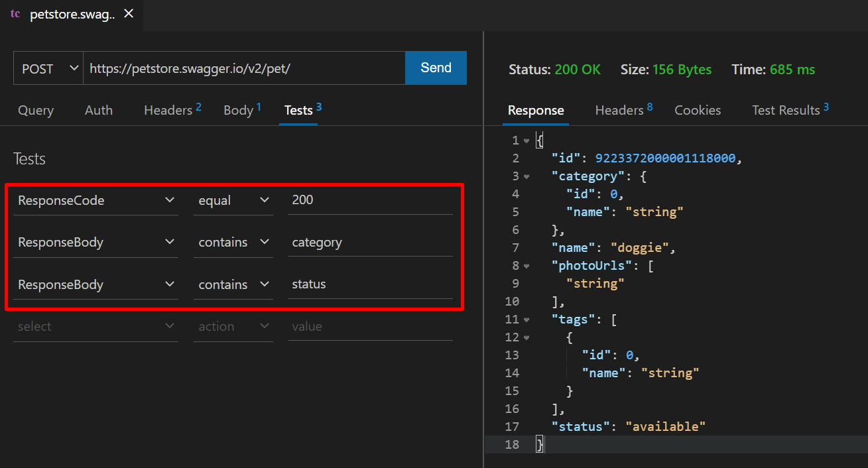Open the POST method dropdown
Viewport: 868px width, 468px height.
[x=48, y=68]
